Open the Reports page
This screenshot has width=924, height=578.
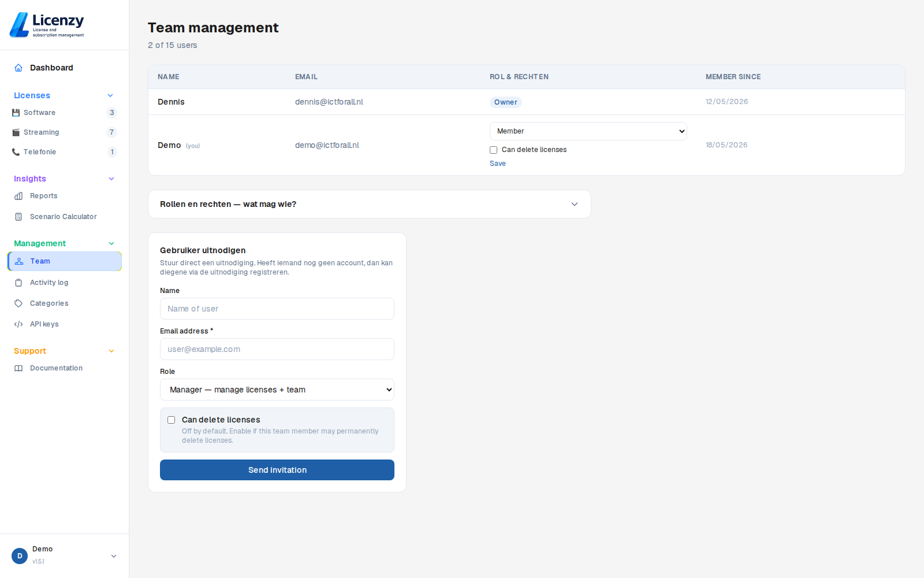click(x=64, y=196)
